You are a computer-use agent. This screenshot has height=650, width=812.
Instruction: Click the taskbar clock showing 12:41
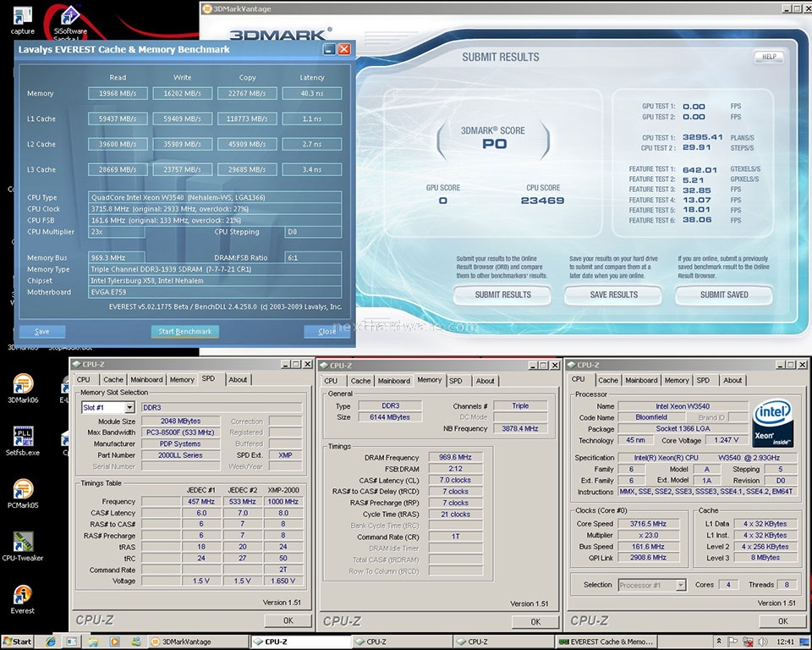[785, 642]
